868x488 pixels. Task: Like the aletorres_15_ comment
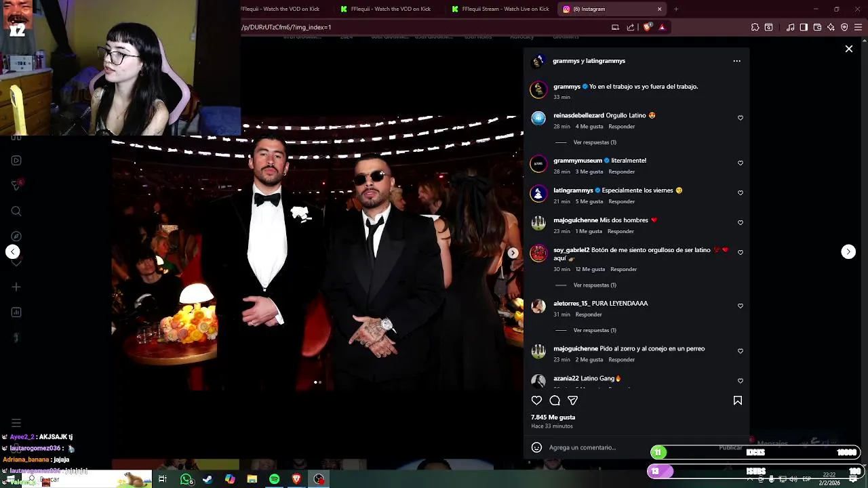click(x=741, y=306)
